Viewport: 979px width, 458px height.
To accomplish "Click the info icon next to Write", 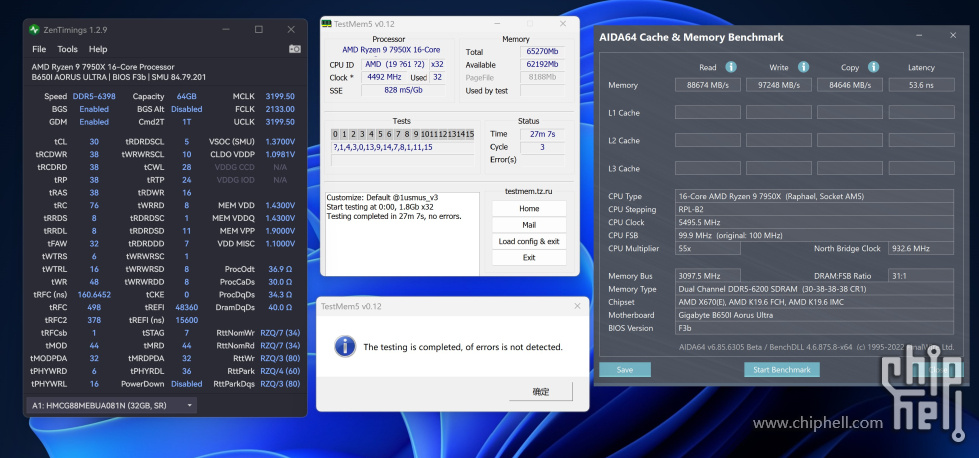I will [x=803, y=67].
